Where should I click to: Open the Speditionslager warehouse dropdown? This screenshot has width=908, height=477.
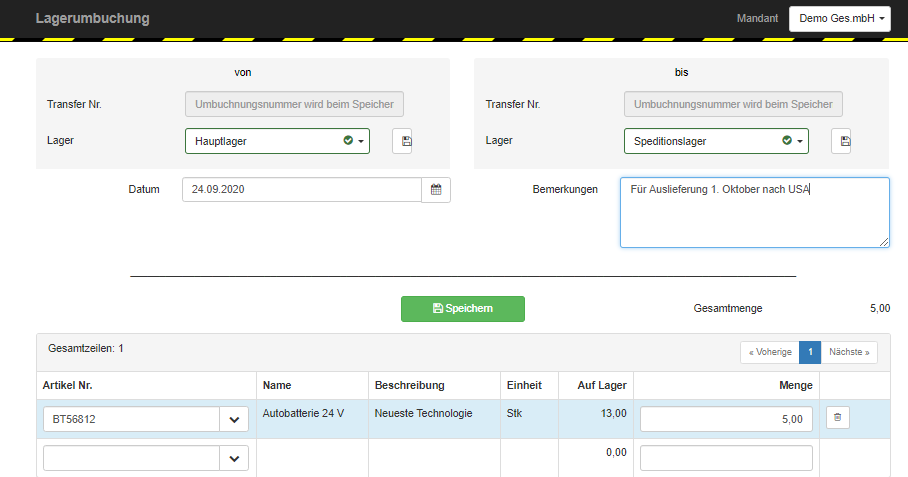pyautogui.click(x=716, y=141)
